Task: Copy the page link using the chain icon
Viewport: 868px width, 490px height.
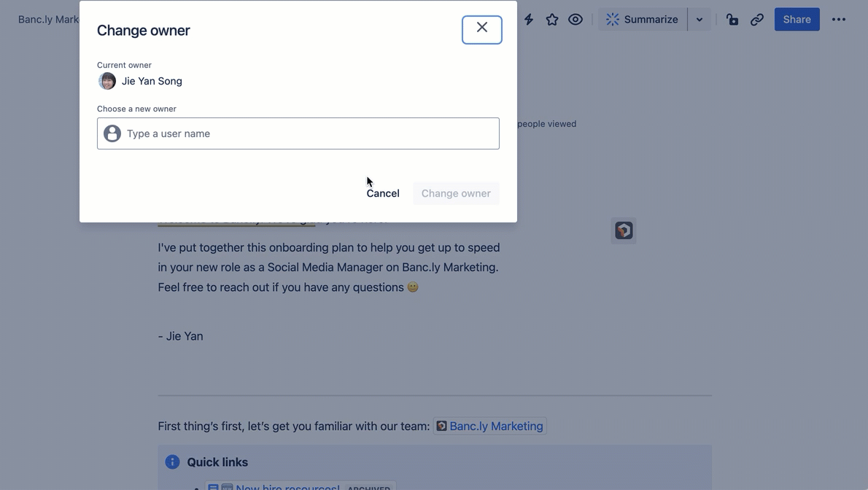Action: click(x=757, y=20)
